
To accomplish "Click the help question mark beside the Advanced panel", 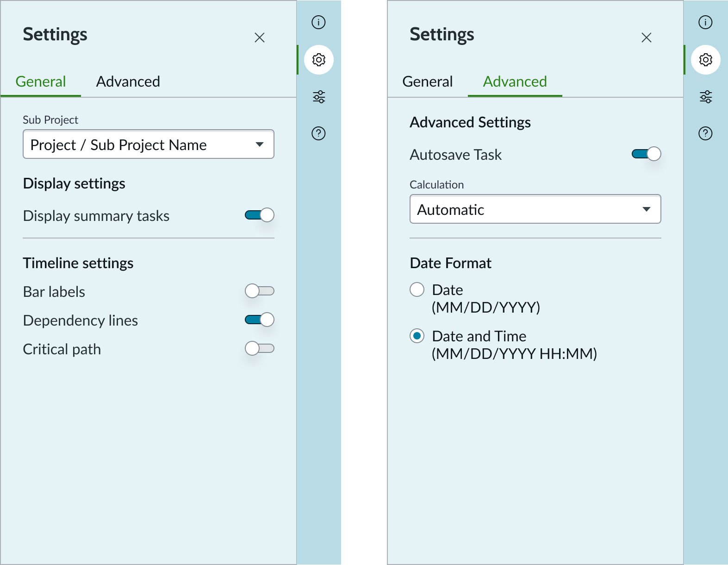I will [705, 133].
